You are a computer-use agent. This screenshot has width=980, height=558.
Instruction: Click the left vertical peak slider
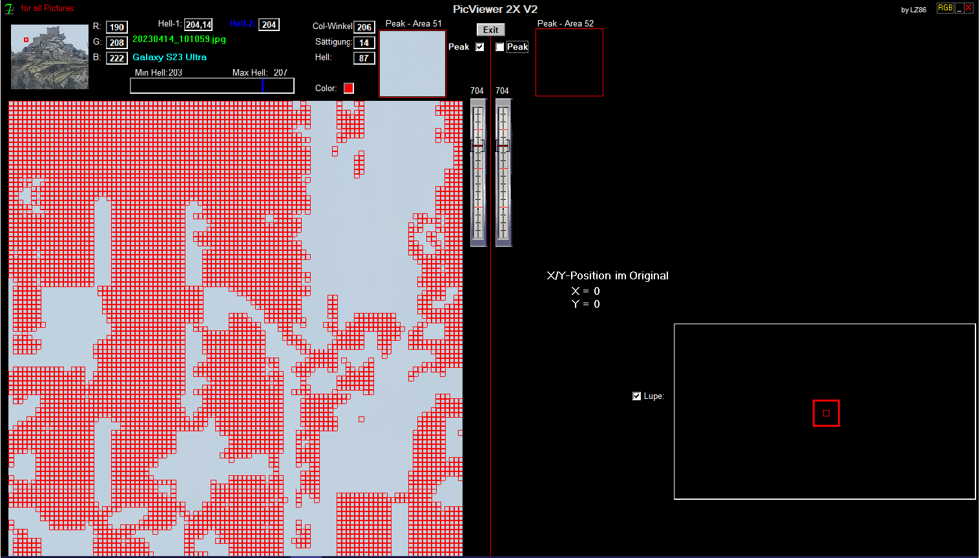tap(478, 172)
